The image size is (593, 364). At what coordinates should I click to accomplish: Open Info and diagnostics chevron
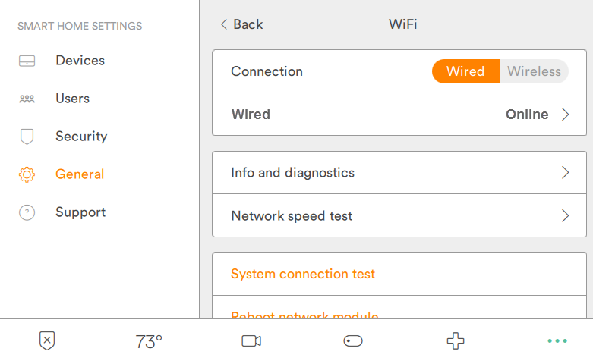(x=565, y=173)
